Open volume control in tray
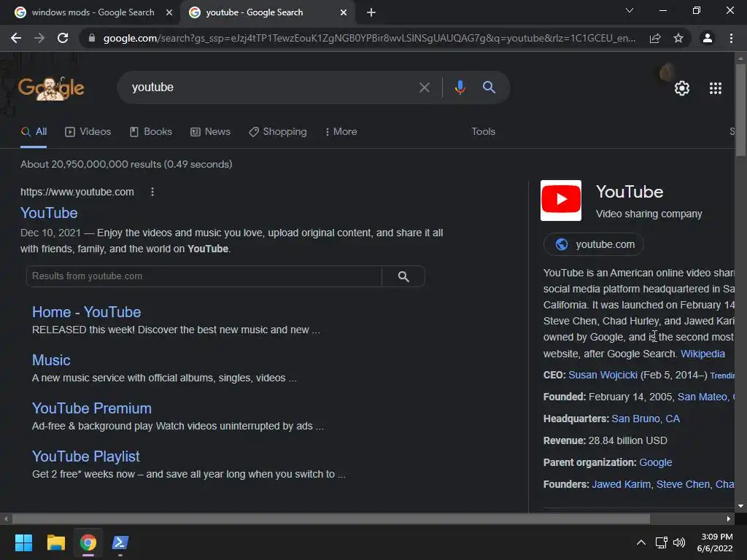747x560 pixels. [x=679, y=542]
